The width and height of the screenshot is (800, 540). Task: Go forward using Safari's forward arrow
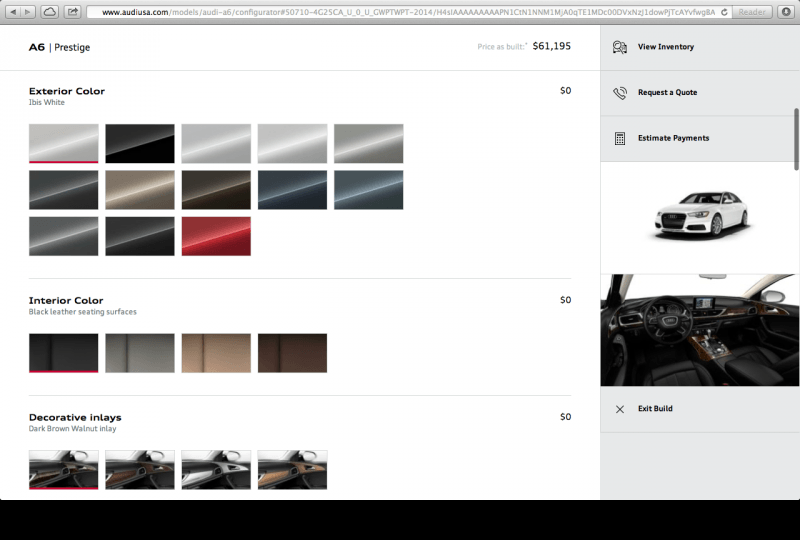click(x=28, y=12)
